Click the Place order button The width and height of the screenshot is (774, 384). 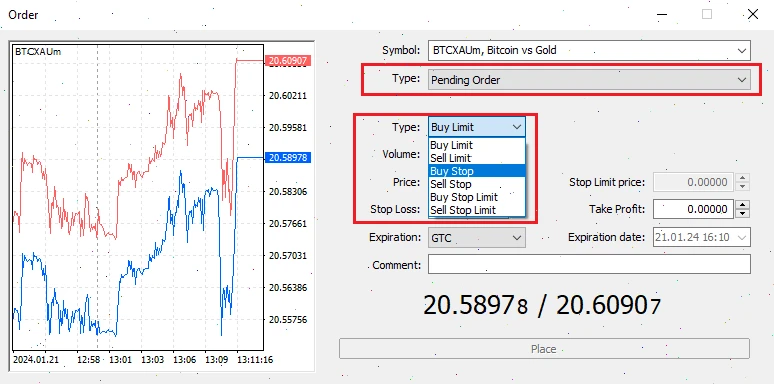[x=544, y=349]
